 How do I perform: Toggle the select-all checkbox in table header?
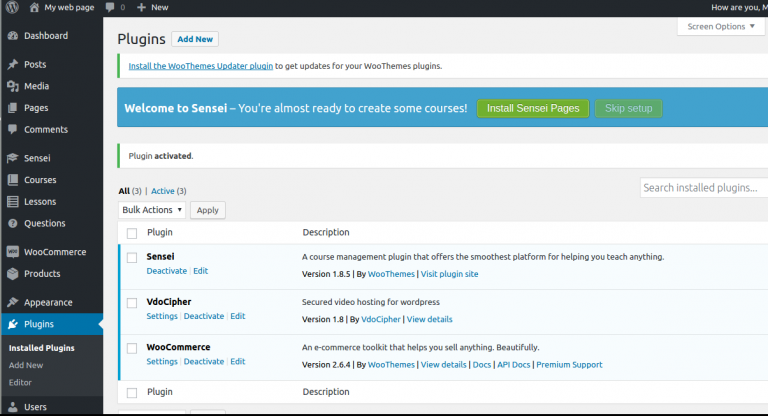coord(132,233)
